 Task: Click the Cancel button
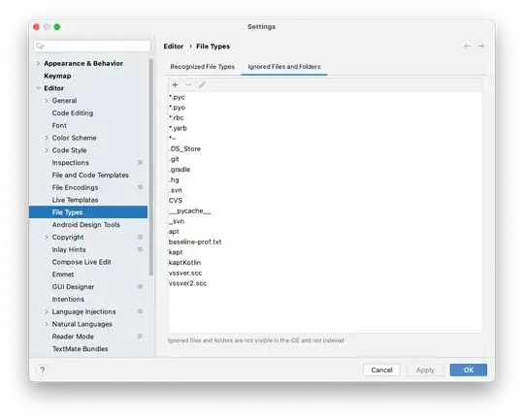coord(381,370)
